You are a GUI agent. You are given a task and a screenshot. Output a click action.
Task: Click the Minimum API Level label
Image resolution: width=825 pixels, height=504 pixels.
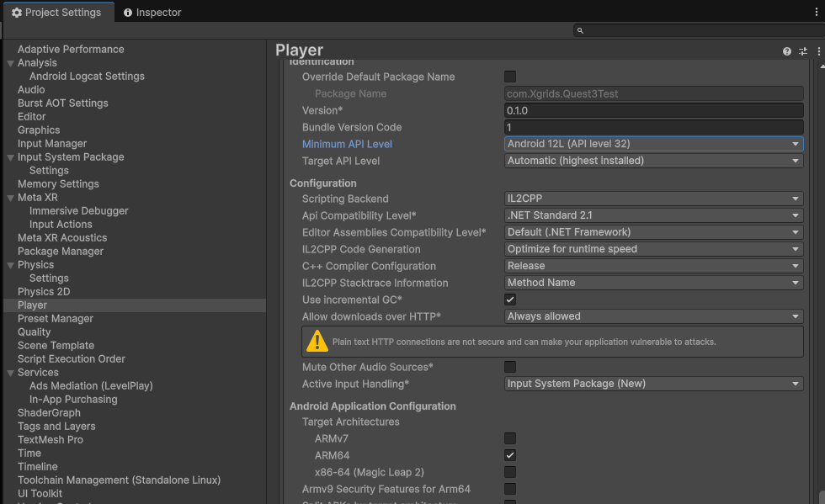click(347, 144)
